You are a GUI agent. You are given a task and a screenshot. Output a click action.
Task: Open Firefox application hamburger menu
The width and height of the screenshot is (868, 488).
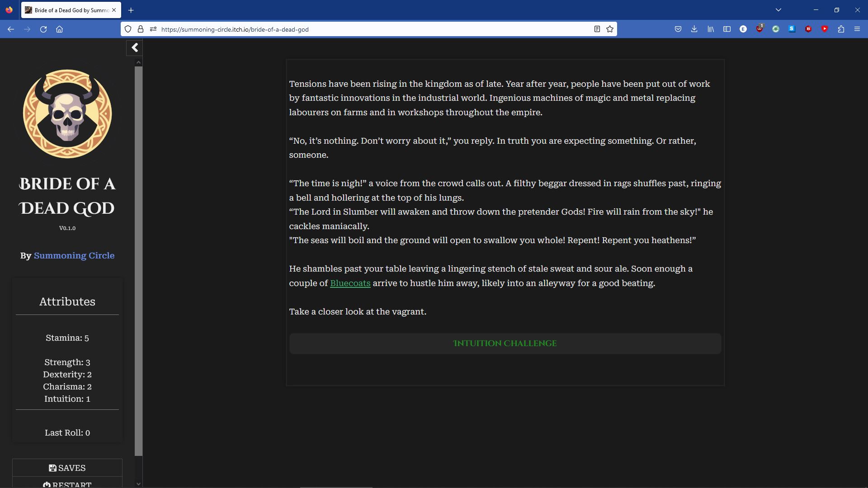click(857, 29)
